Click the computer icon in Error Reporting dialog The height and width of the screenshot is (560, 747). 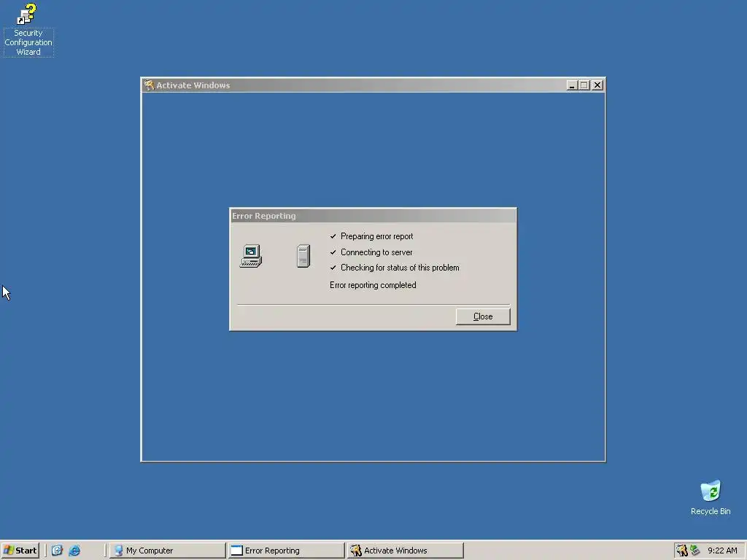pos(251,256)
